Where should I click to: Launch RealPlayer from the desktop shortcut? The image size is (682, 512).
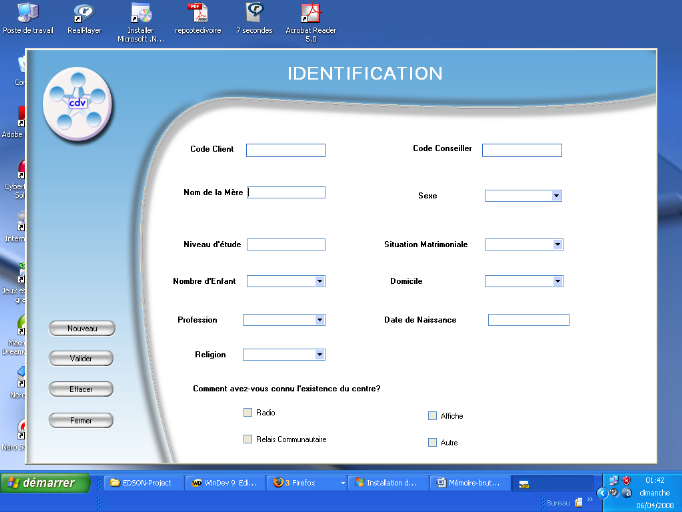tap(83, 14)
